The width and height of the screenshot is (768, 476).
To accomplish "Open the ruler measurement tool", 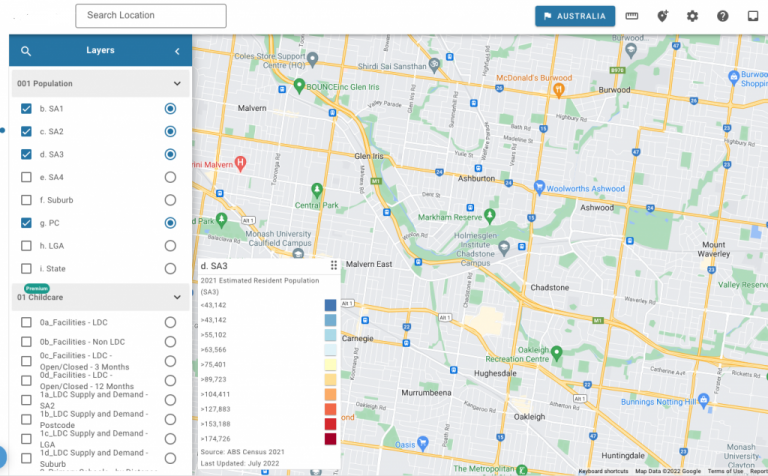I will tap(632, 16).
